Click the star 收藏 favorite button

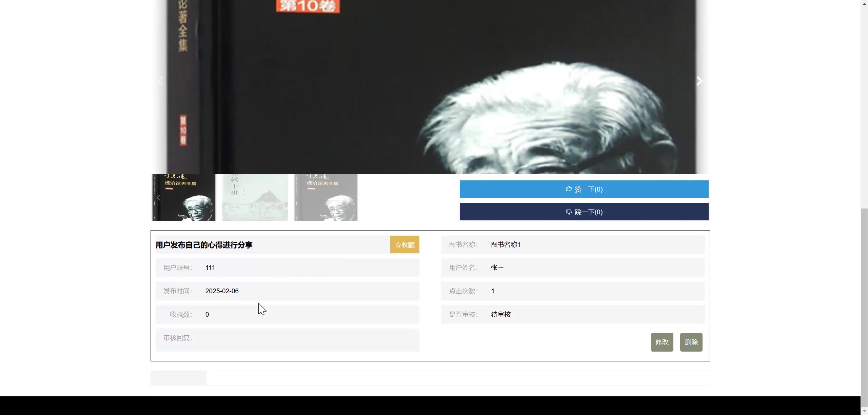405,245
